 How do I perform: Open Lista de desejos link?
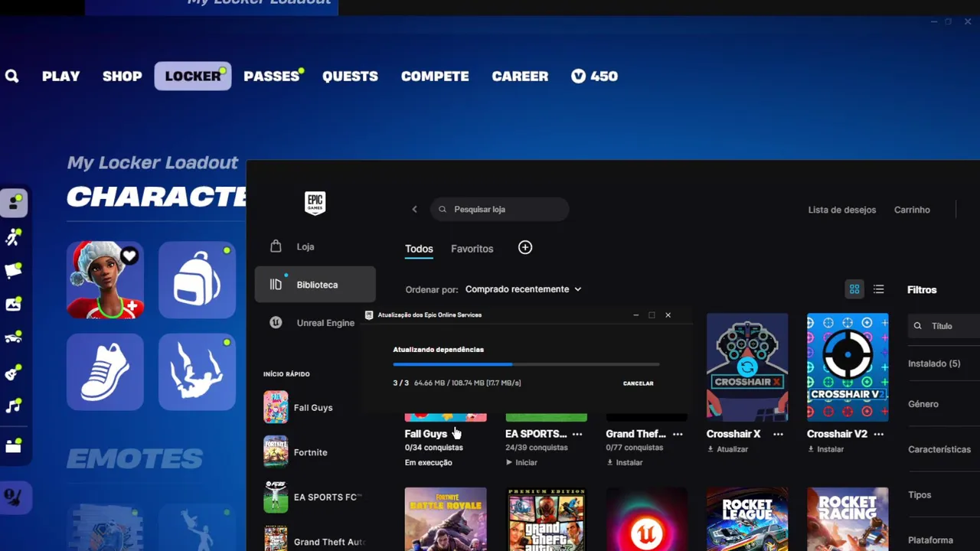841,210
